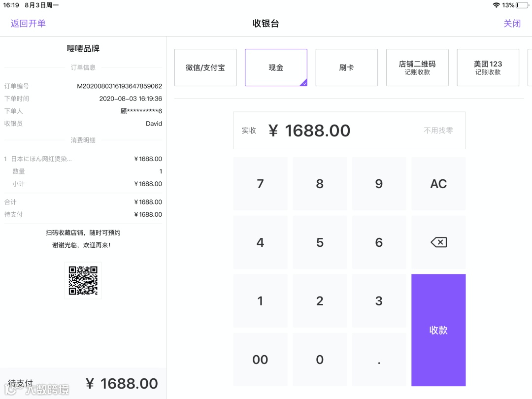Tap cashier name David
532x399 pixels.
point(154,124)
